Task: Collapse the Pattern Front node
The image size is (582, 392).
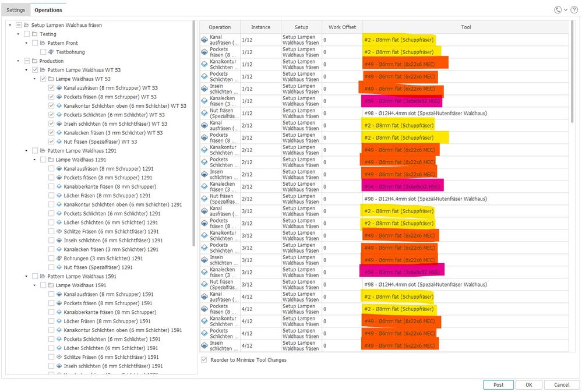Action: click(26, 43)
